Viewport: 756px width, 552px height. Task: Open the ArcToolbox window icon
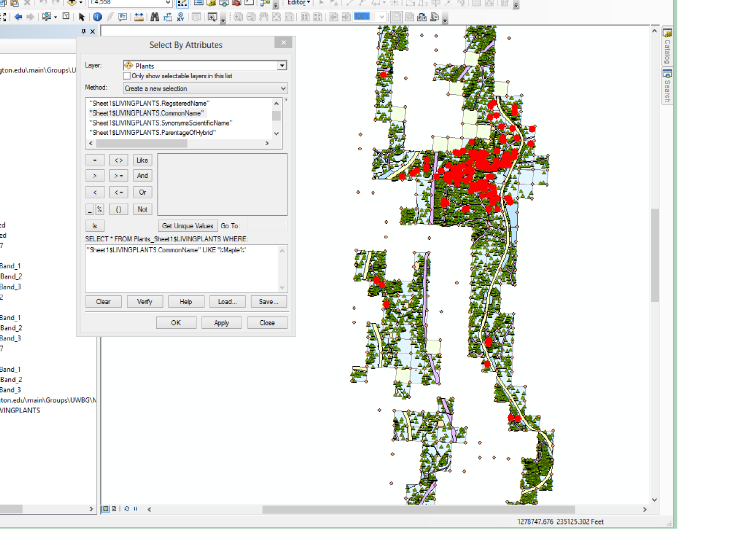point(236,2)
